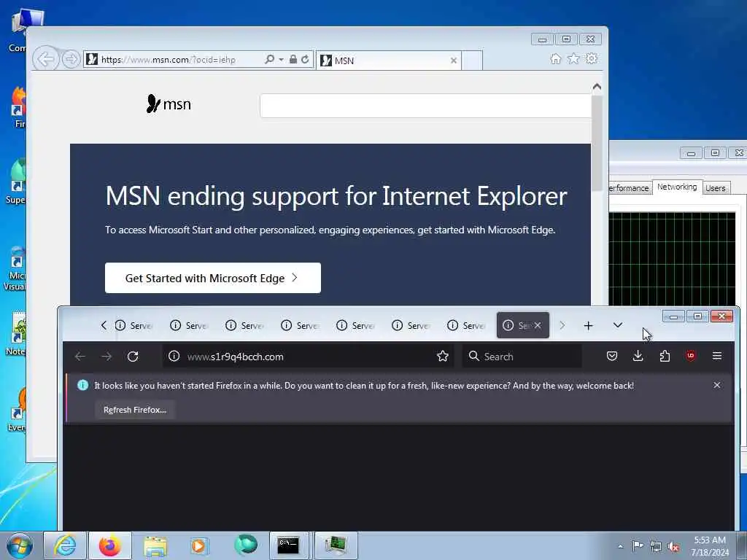This screenshot has height=560, width=747.
Task: Refresh the MSN page in Internet Explorer
Action: (305, 60)
